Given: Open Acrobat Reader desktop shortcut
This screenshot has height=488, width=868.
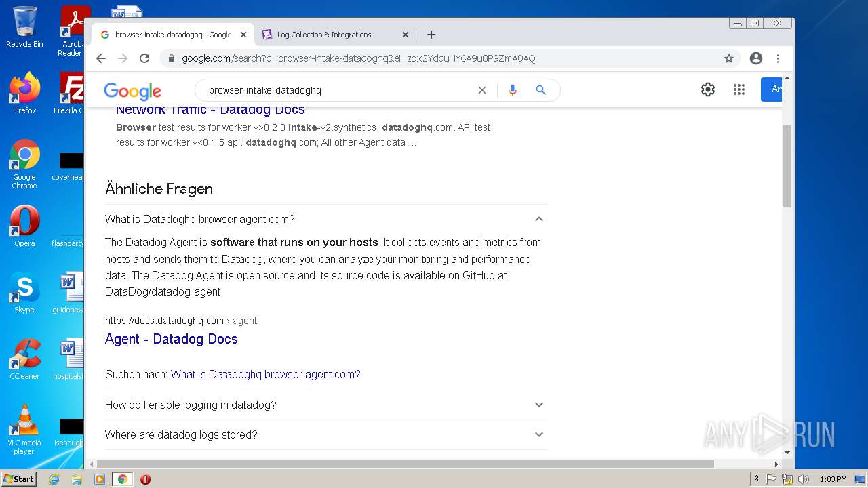Looking at the screenshot, I should (72, 31).
